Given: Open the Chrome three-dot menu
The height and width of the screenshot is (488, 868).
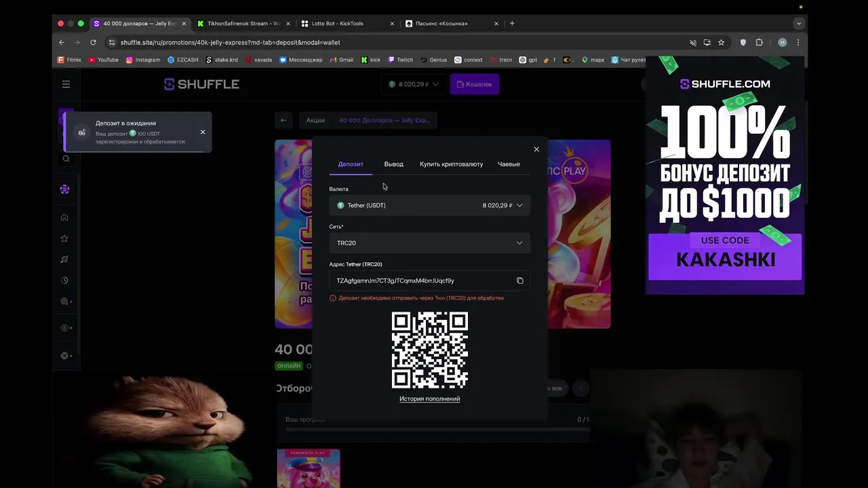Looking at the screenshot, I should pos(798,42).
